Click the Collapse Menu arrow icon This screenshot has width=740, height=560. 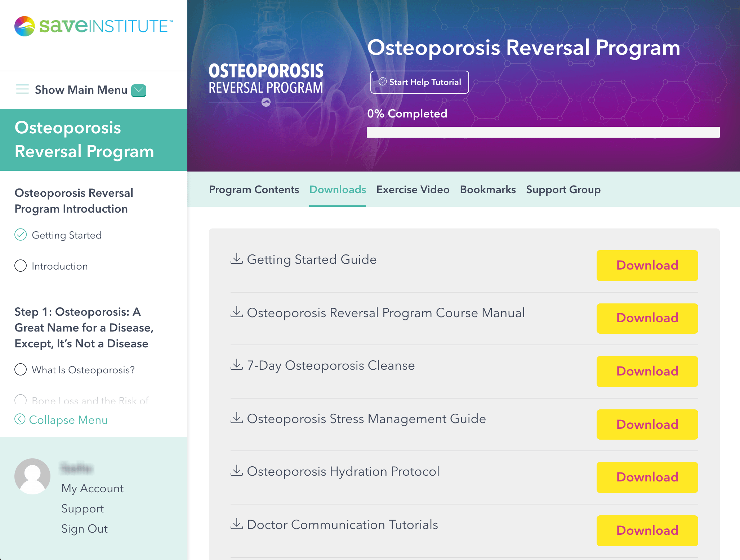tap(20, 419)
